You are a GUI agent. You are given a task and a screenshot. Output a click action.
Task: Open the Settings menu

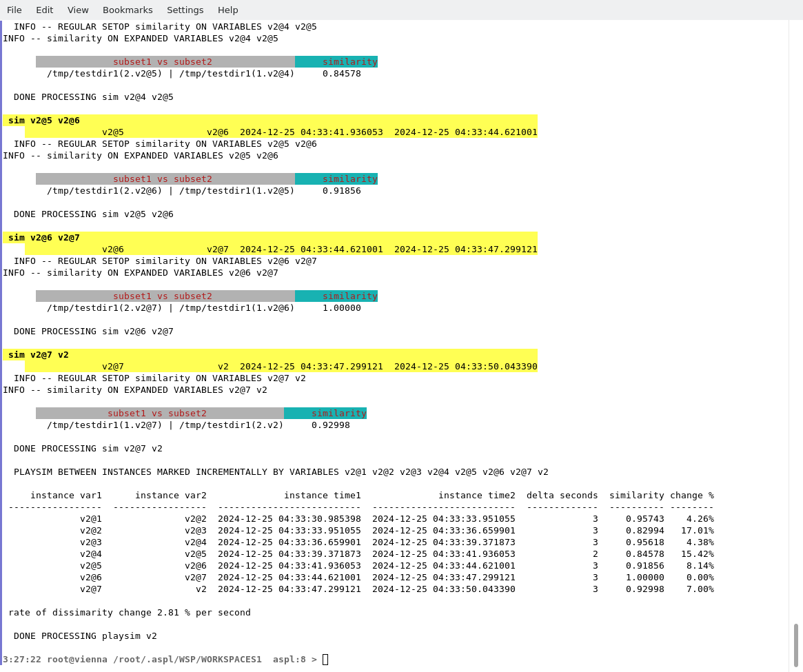coord(185,10)
